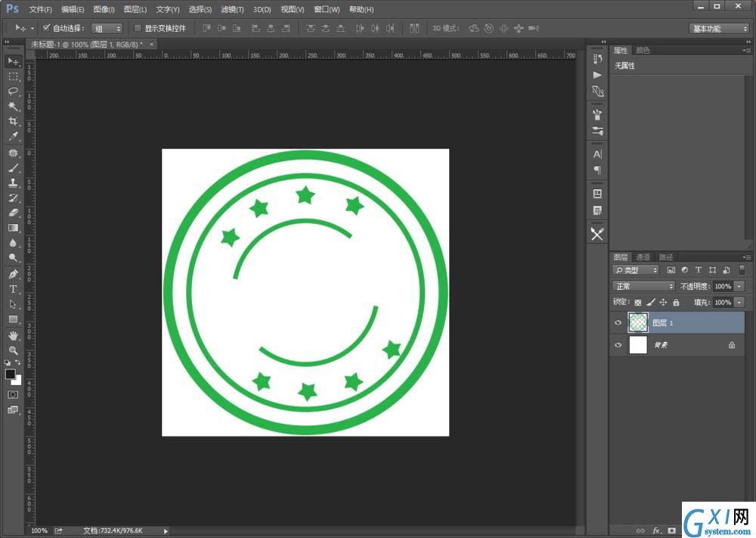The width and height of the screenshot is (756, 538).
Task: Close the 未标题-1 document tab
Action: pyautogui.click(x=151, y=44)
